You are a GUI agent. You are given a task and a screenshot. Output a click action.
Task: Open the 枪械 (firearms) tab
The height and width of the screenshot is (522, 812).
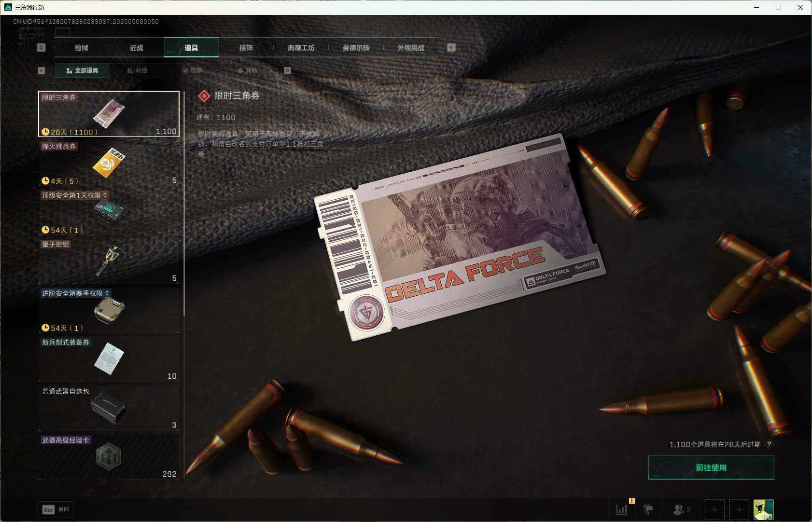pos(82,48)
